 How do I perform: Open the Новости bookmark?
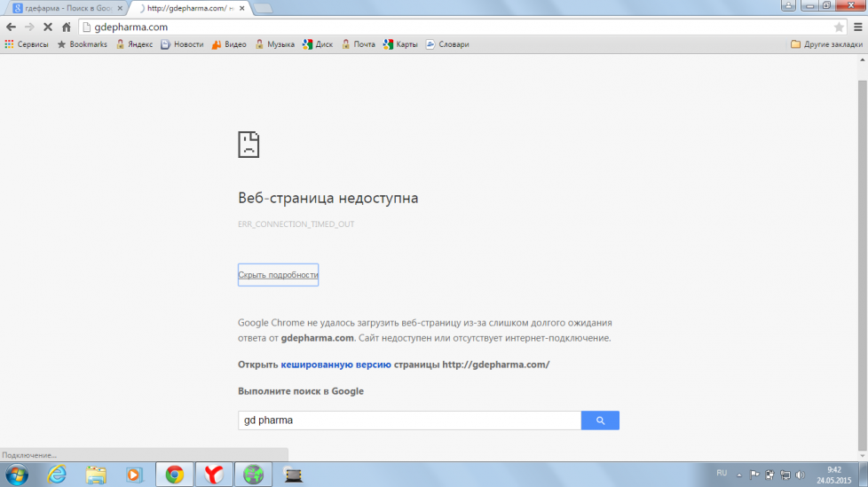tap(182, 44)
